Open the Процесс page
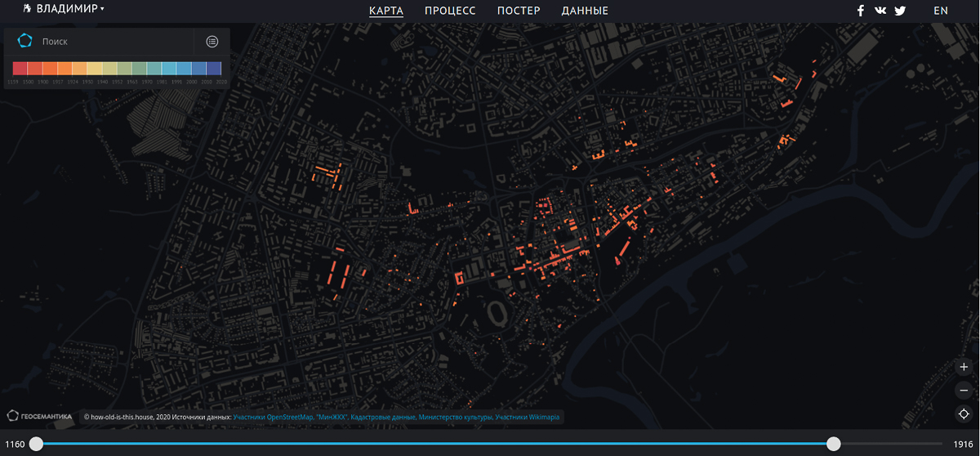This screenshot has width=980, height=456. click(450, 11)
